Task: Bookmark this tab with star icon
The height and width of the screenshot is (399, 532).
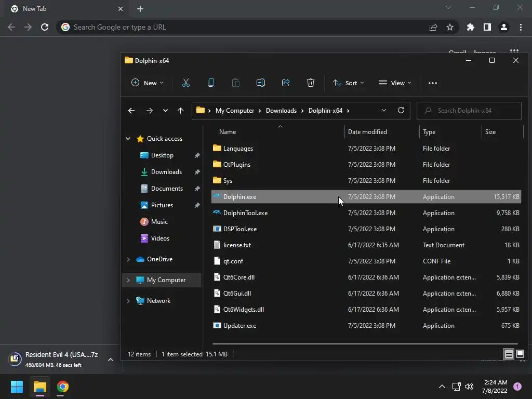Action: coord(450,27)
